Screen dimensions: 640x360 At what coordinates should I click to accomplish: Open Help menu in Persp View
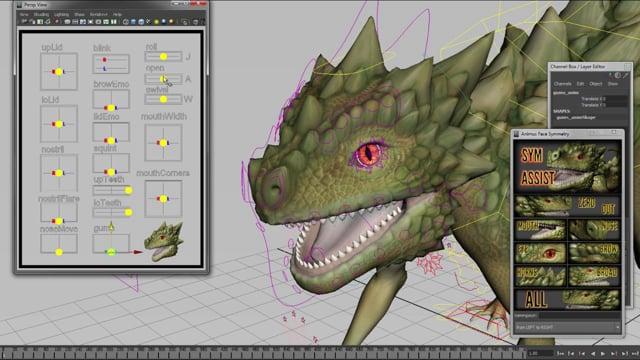[117, 14]
